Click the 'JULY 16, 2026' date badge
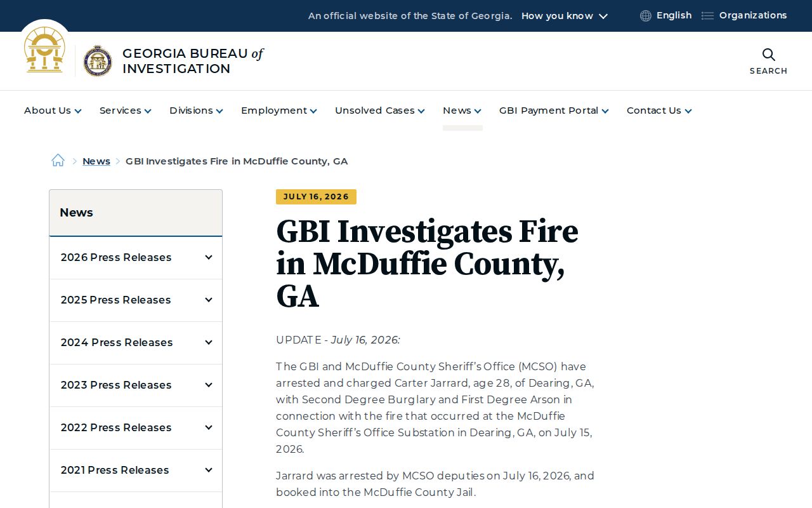Image resolution: width=812 pixels, height=508 pixels. click(316, 197)
